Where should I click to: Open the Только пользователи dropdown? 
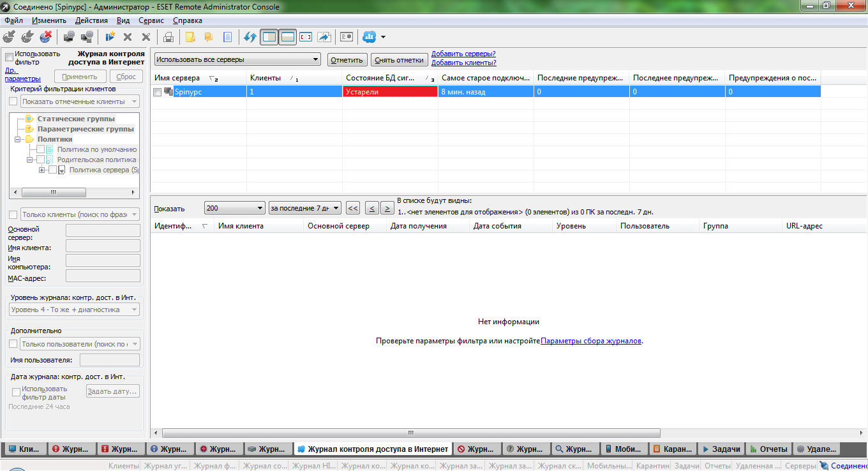point(80,344)
